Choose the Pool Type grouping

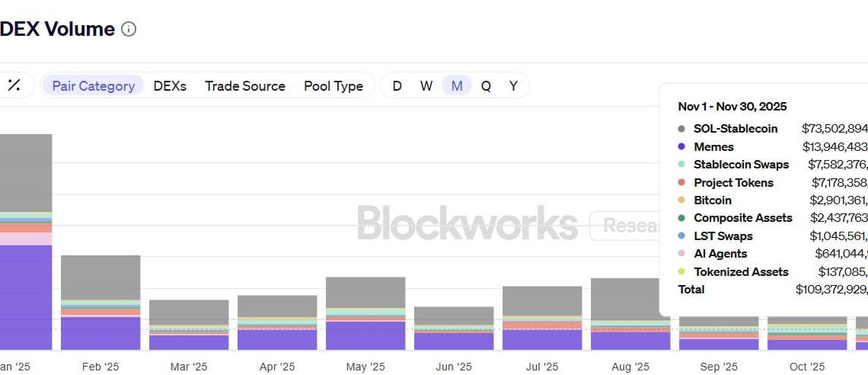(333, 86)
